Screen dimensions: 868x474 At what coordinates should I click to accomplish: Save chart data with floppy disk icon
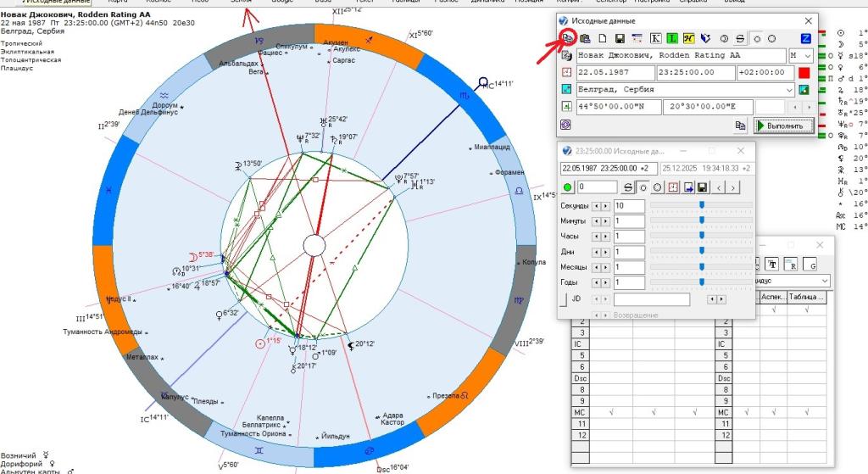pos(620,38)
